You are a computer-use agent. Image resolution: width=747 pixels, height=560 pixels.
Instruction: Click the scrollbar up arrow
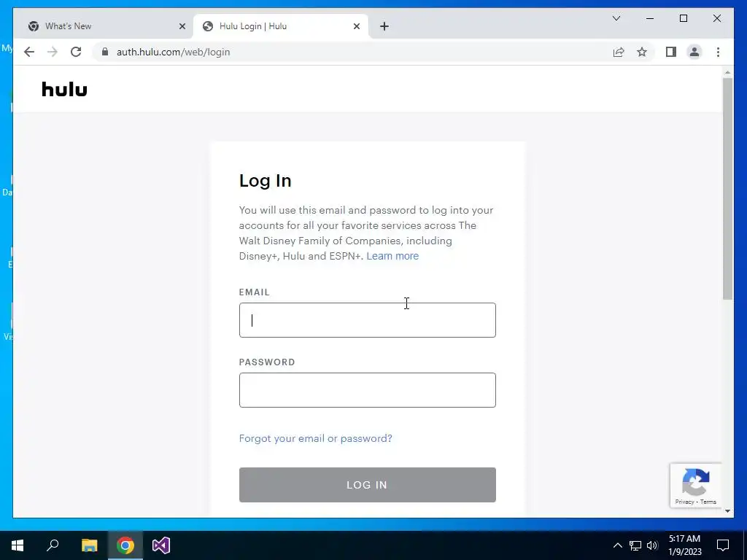point(727,72)
